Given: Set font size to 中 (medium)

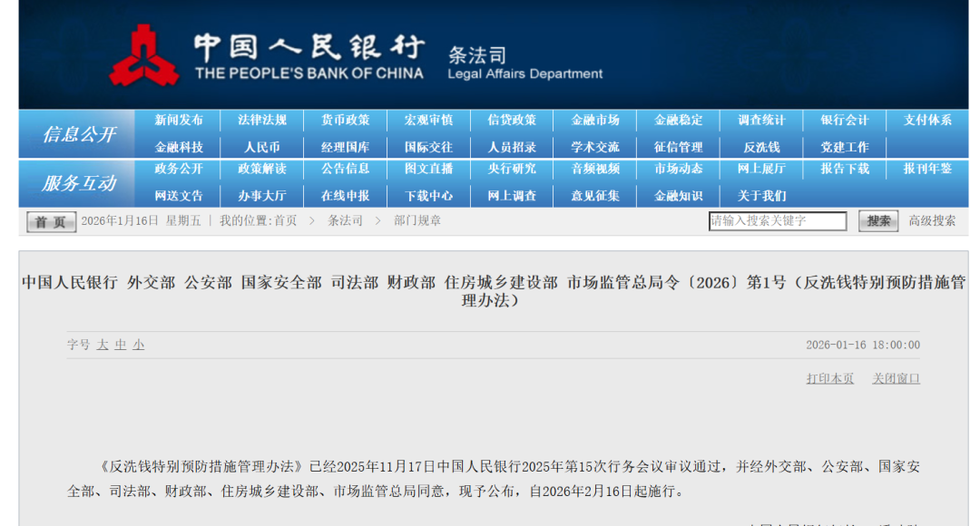Looking at the screenshot, I should (x=121, y=346).
